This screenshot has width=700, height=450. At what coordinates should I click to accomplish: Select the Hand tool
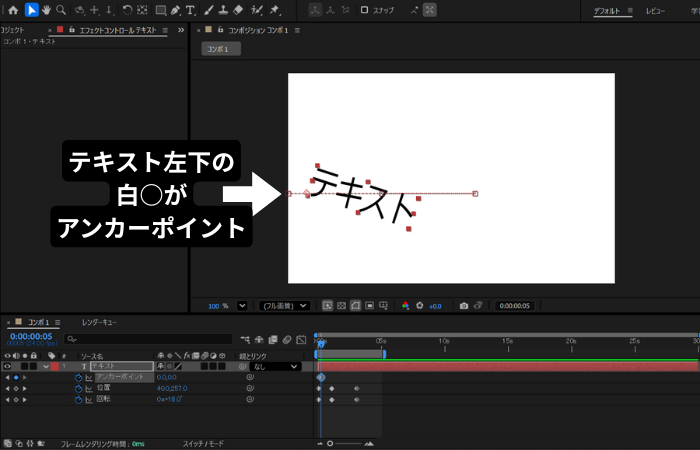46,10
